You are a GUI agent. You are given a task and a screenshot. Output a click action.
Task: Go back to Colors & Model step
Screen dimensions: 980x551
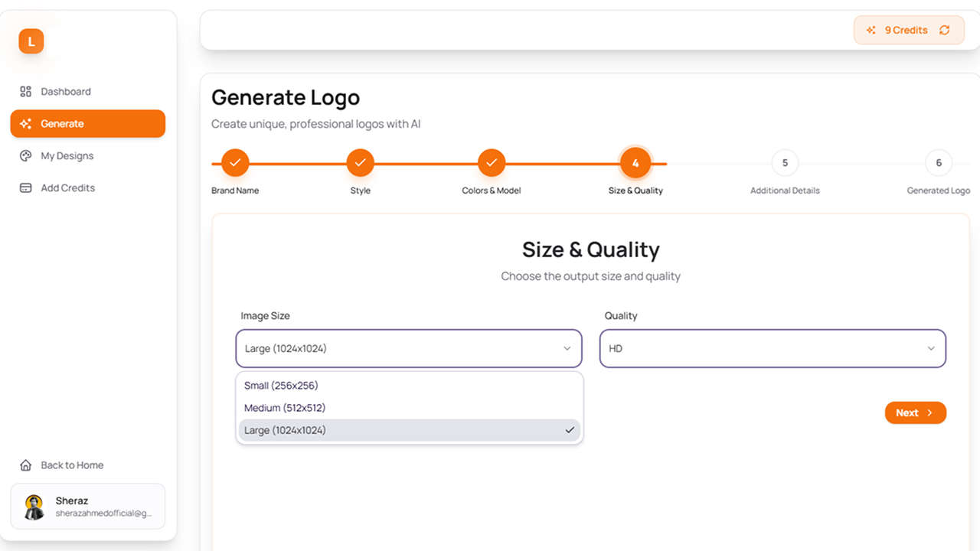pyautogui.click(x=492, y=162)
